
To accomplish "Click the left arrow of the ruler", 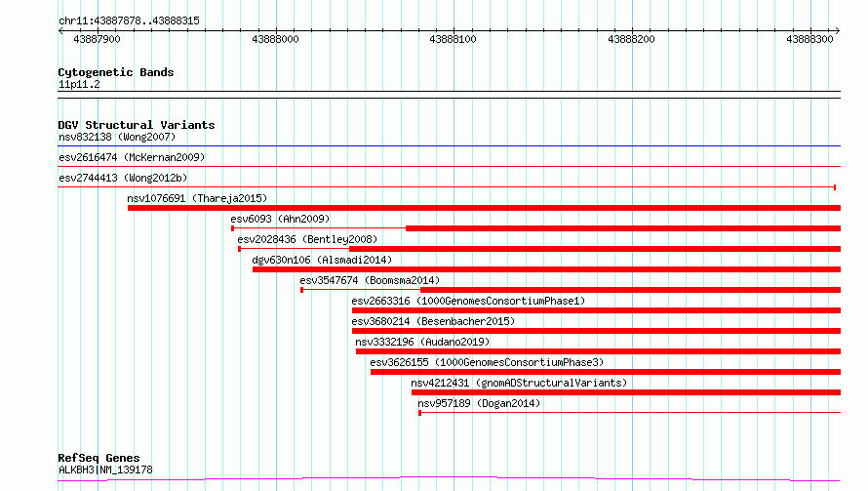I will click(x=60, y=30).
